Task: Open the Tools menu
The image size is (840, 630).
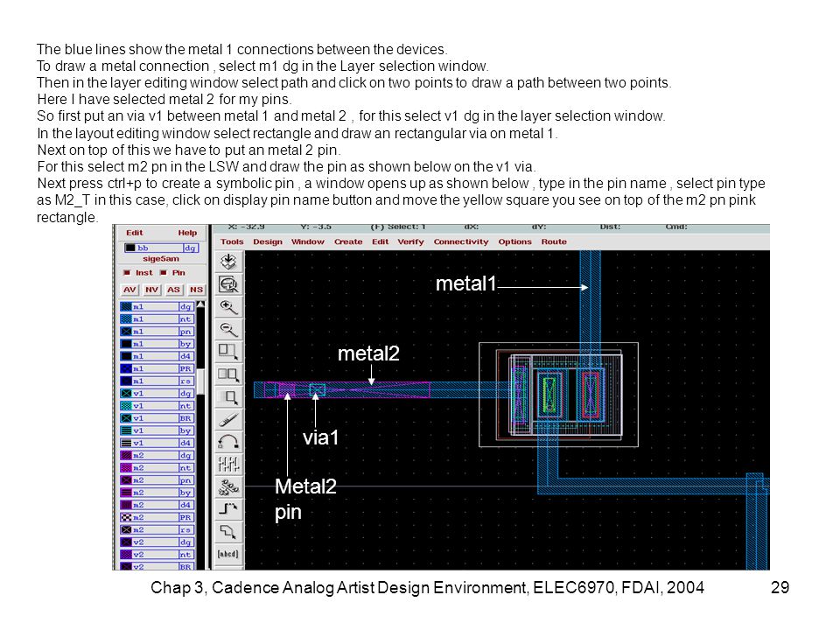Action: [x=232, y=241]
